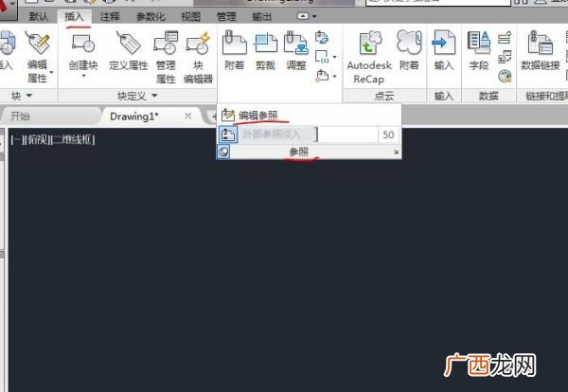This screenshot has height=392, width=568.
Task: Click the Reference (参照) panel title
Action: [x=299, y=151]
